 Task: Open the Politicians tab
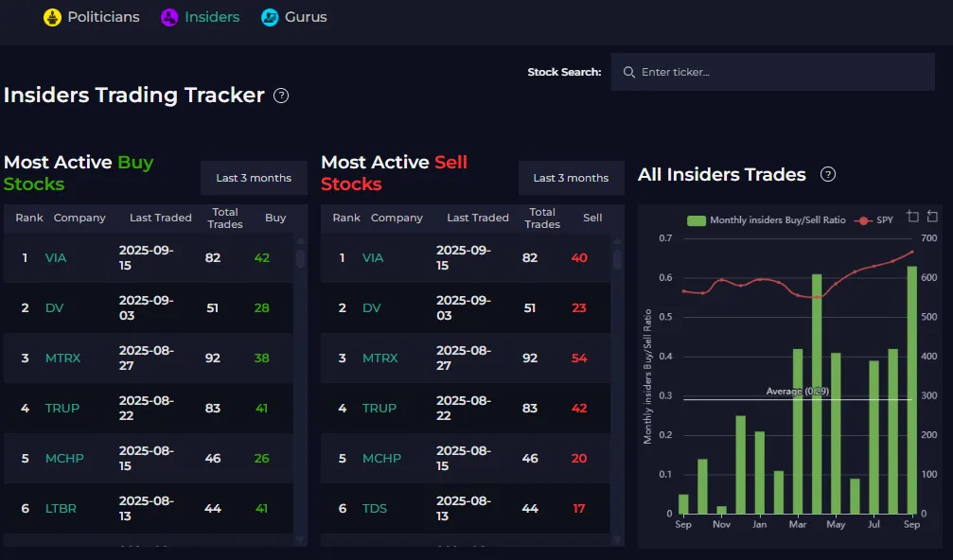(91, 17)
